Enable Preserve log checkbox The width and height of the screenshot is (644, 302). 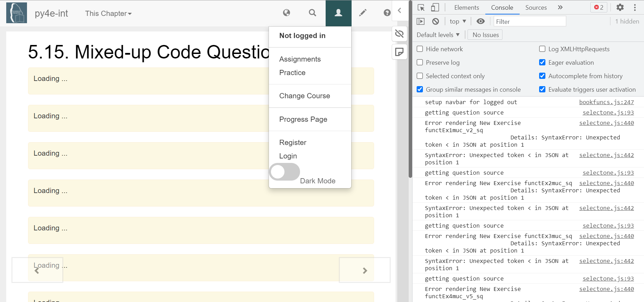(420, 62)
